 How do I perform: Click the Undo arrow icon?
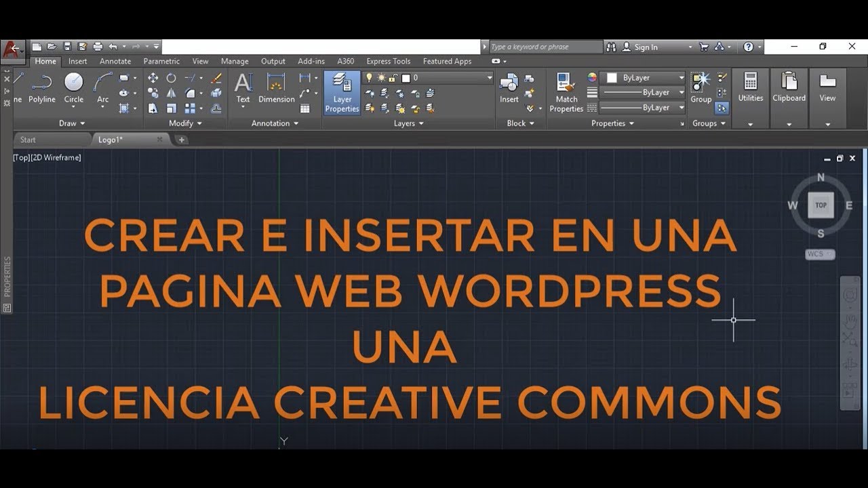(113, 47)
